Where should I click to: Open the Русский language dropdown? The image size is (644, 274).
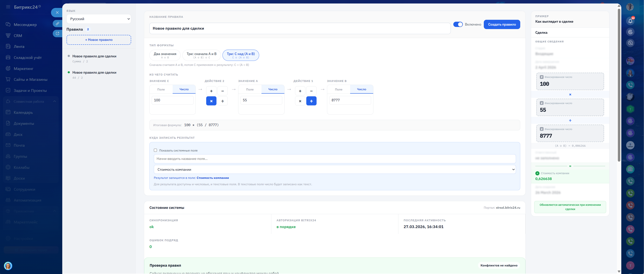tap(99, 19)
